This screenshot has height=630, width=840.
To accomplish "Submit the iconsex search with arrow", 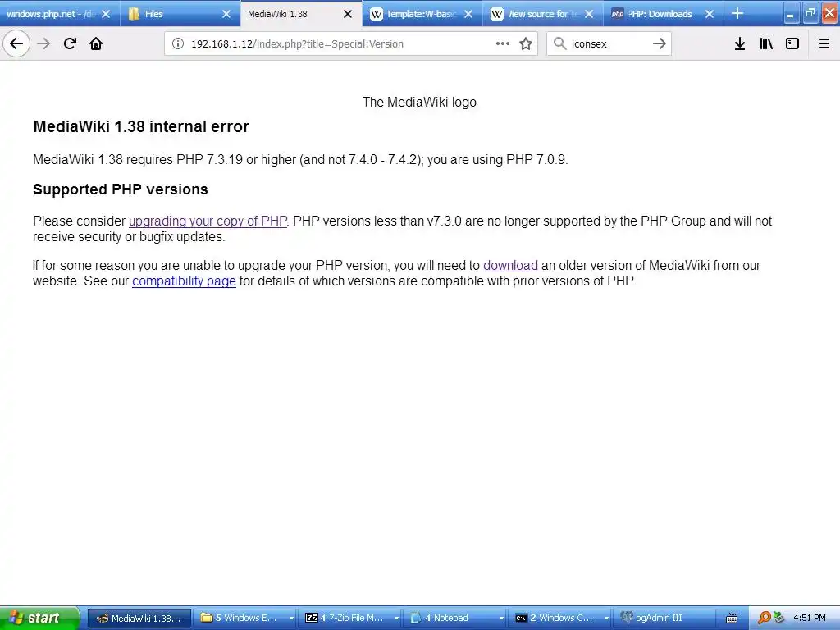I will pos(660,43).
